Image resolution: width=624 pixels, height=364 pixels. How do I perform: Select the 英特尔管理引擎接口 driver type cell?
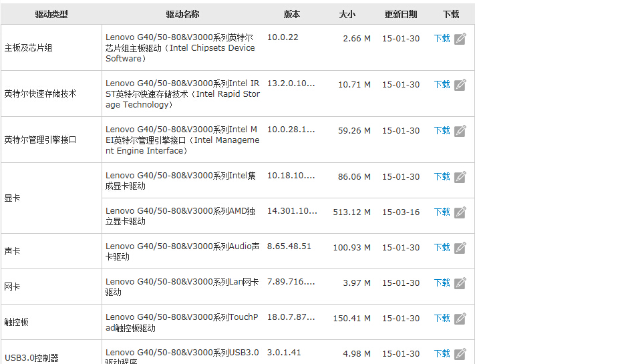51,140
